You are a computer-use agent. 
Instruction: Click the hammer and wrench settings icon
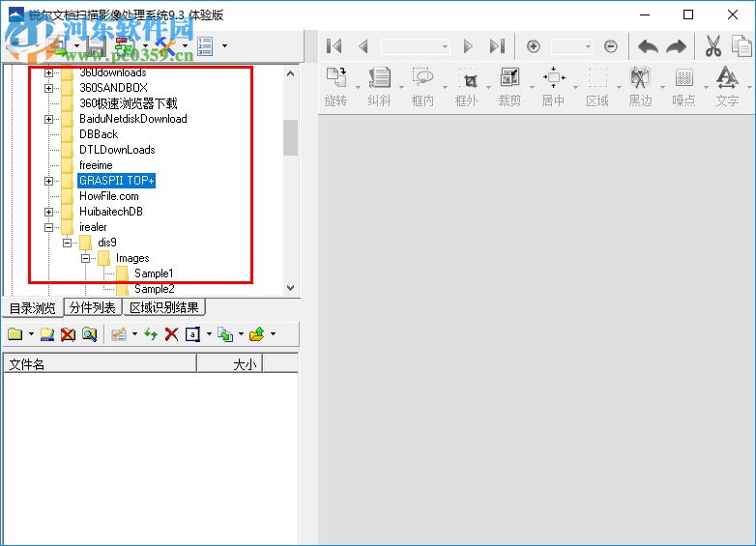165,46
